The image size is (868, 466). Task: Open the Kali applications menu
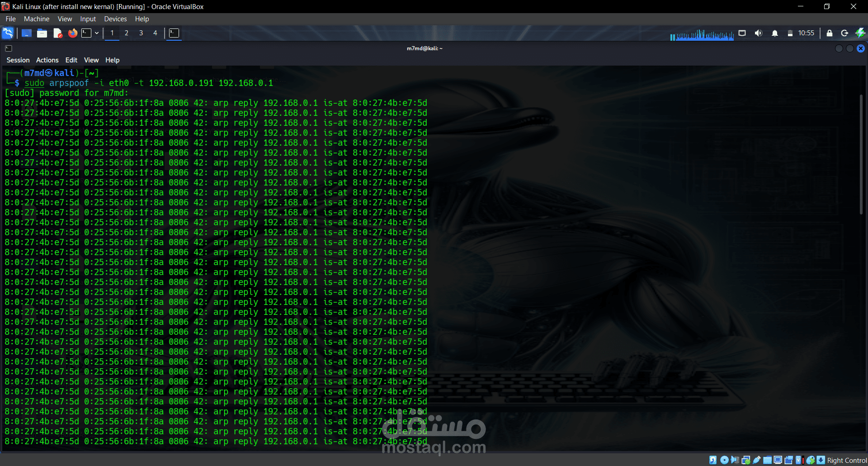coord(8,33)
